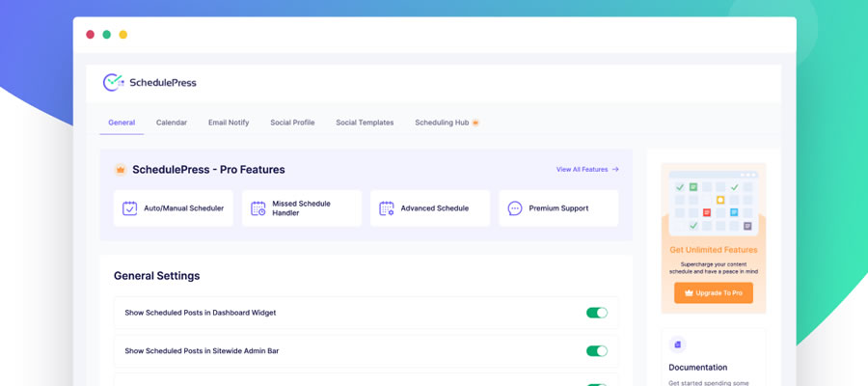Click the yellow window control dot
868x386 pixels.
pyautogui.click(x=122, y=35)
